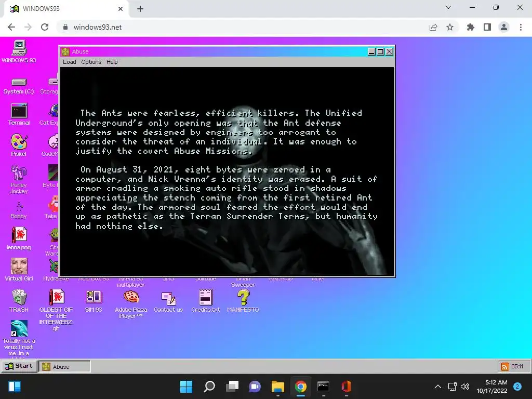Open Task View on the taskbar
Viewport: 532px width, 399px height.
pyautogui.click(x=232, y=387)
